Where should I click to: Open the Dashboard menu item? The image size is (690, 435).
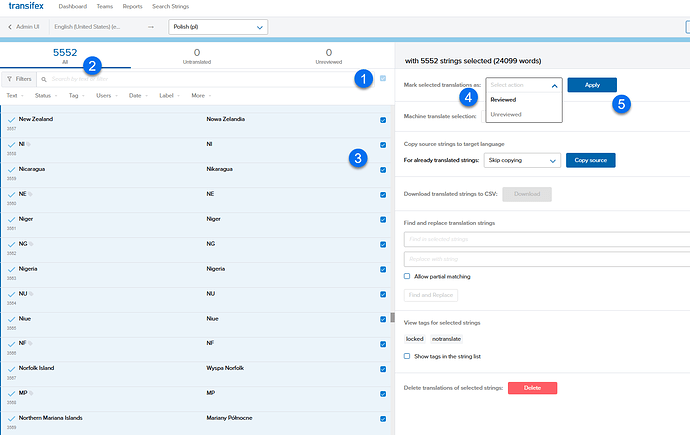coord(73,7)
